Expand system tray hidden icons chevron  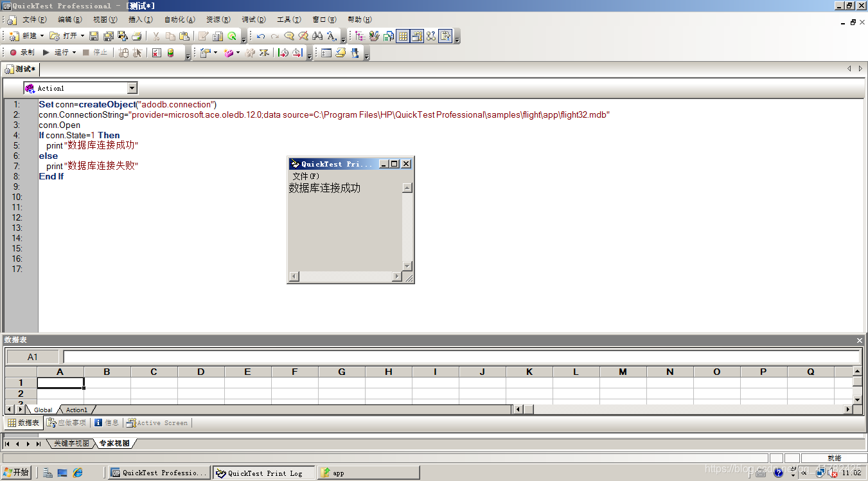pyautogui.click(x=804, y=473)
